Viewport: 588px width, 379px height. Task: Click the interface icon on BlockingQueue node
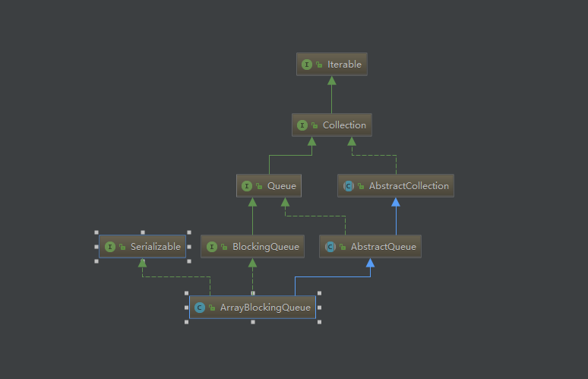[x=212, y=247]
